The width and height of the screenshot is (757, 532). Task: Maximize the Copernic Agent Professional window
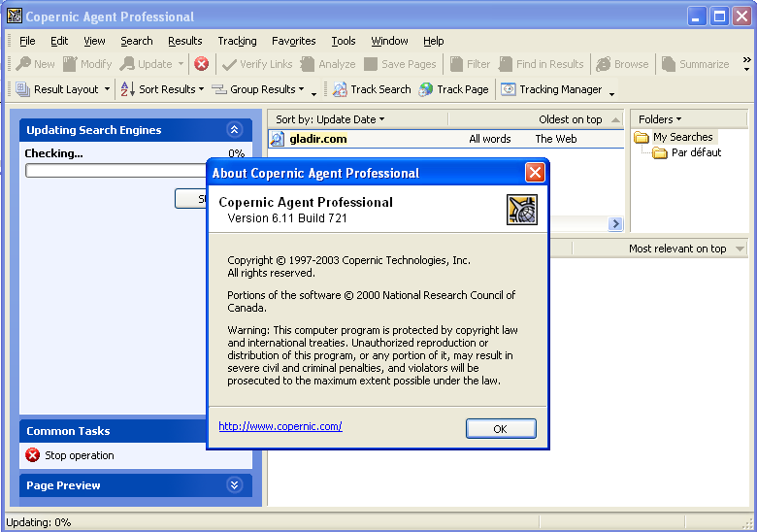[x=719, y=17]
